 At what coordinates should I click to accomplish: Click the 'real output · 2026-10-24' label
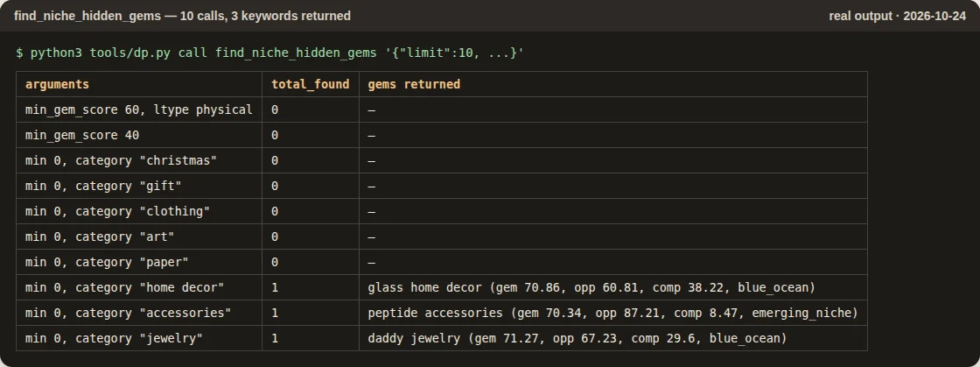897,16
